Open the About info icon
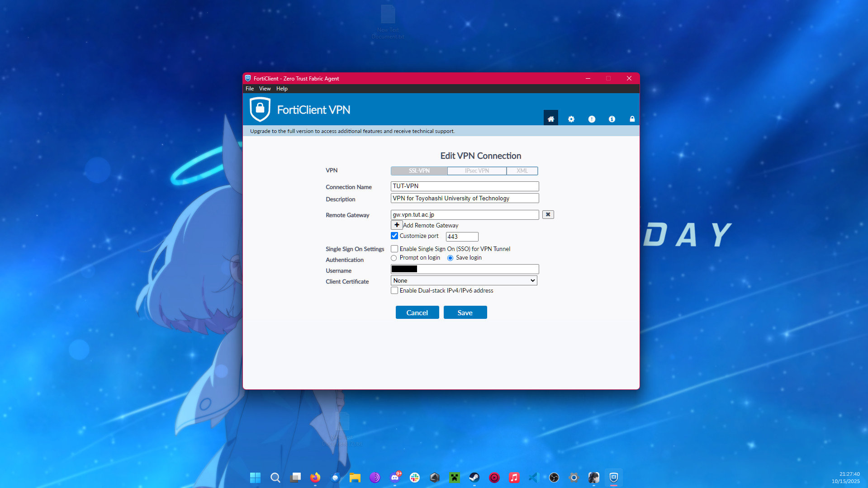This screenshot has width=868, height=488. coord(612,119)
